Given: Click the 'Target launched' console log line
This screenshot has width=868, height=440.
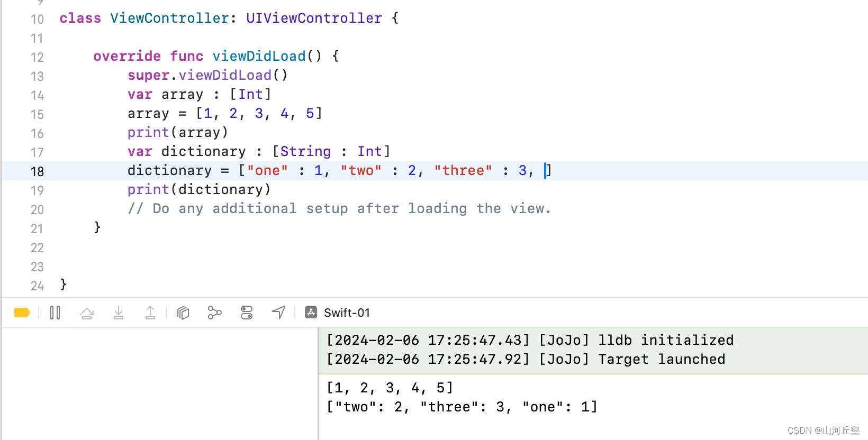Looking at the screenshot, I should (x=526, y=359).
